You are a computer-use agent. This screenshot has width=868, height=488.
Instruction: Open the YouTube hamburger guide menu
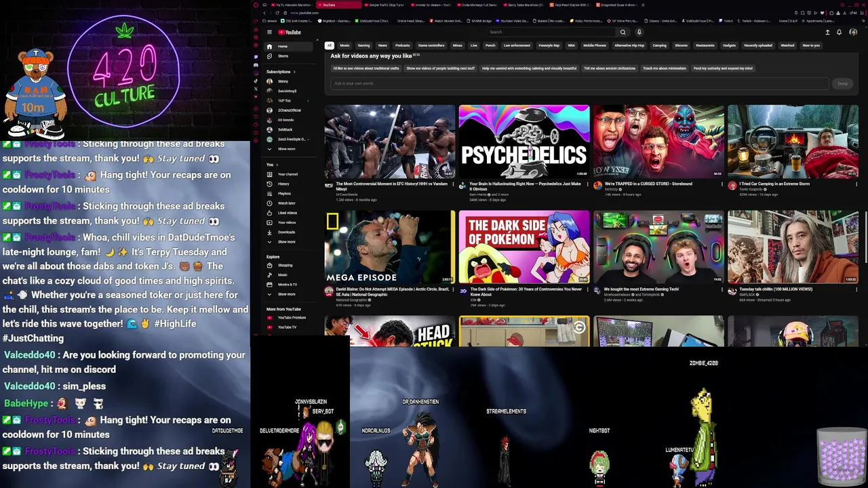point(269,32)
